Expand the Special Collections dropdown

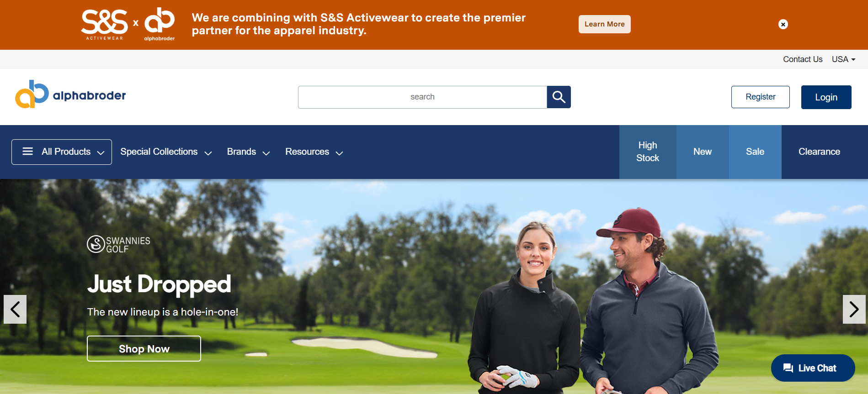pos(166,152)
